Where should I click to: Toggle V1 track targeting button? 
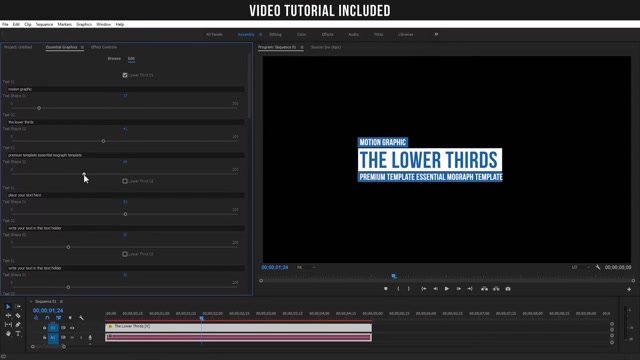(x=53, y=328)
